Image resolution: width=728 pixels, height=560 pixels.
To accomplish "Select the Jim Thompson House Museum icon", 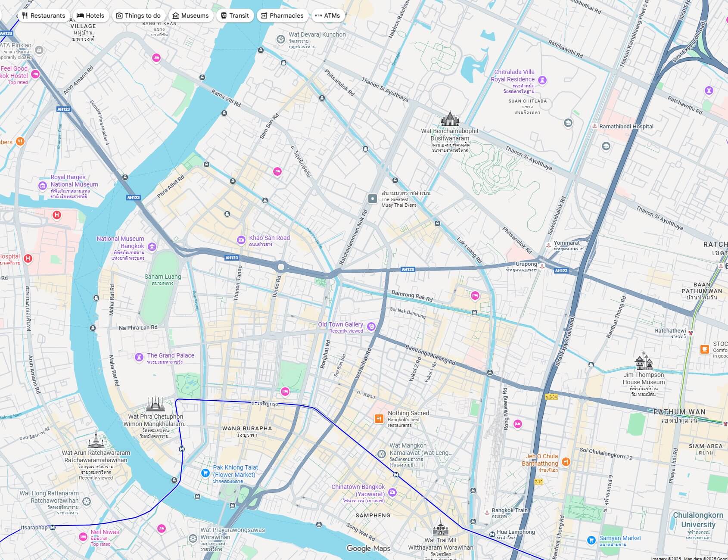I will click(x=644, y=361).
